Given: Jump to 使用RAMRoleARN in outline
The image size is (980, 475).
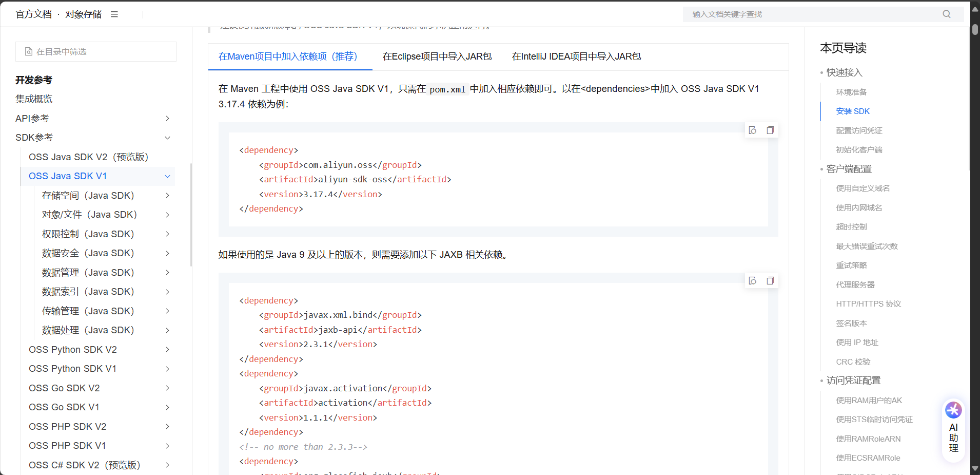Looking at the screenshot, I should pyautogui.click(x=869, y=439).
